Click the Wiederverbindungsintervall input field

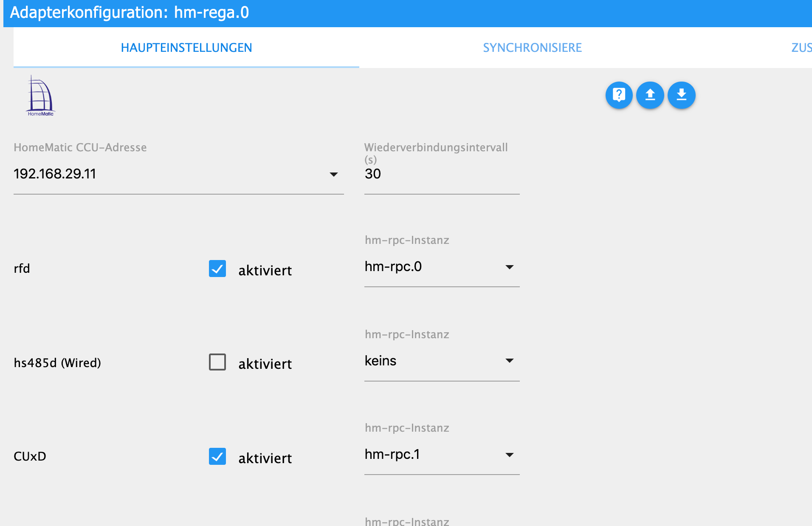click(x=442, y=174)
